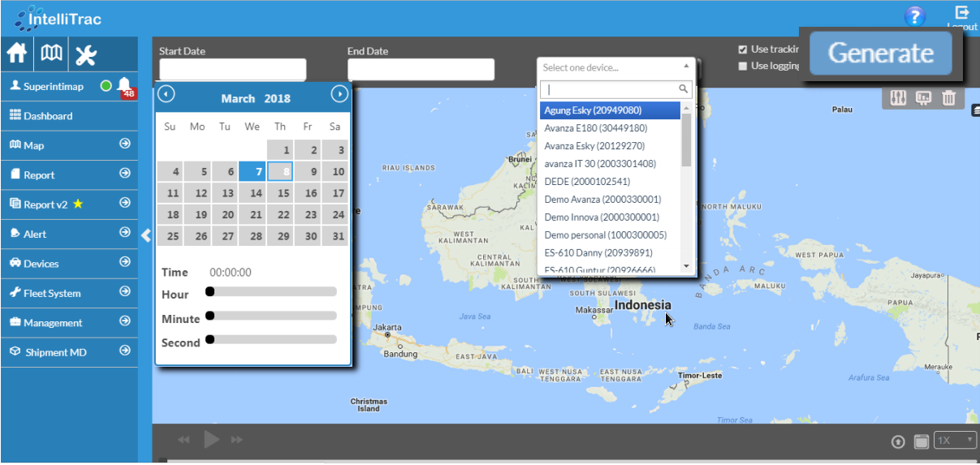Open the map filter sliders icon
980x465 pixels.
point(898,98)
